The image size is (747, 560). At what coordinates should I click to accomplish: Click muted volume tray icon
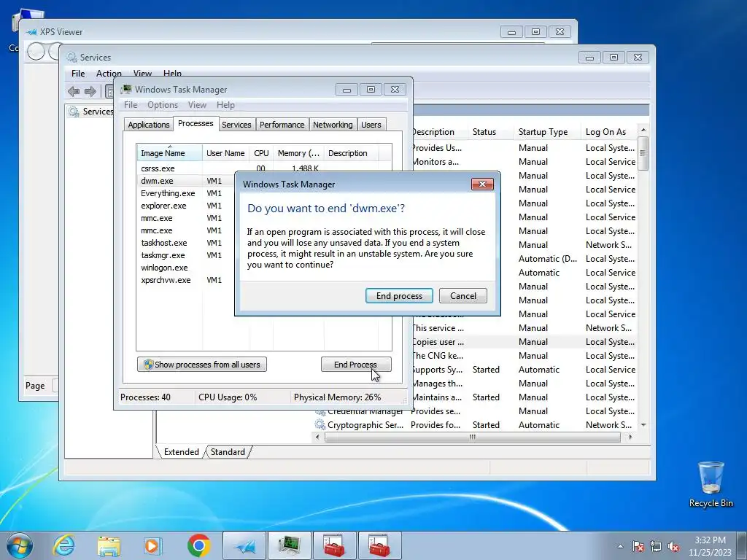click(x=673, y=546)
